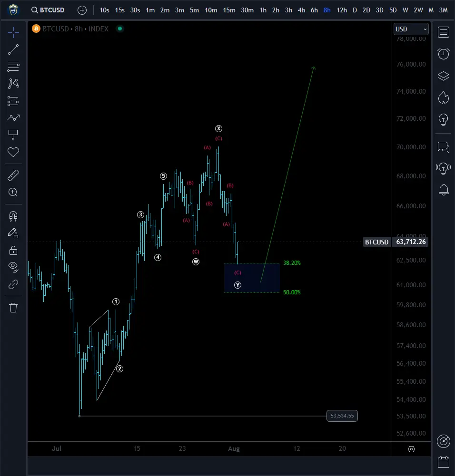455x476 pixels.
Task: Open chart settings gear on time axis
Action: point(411,449)
